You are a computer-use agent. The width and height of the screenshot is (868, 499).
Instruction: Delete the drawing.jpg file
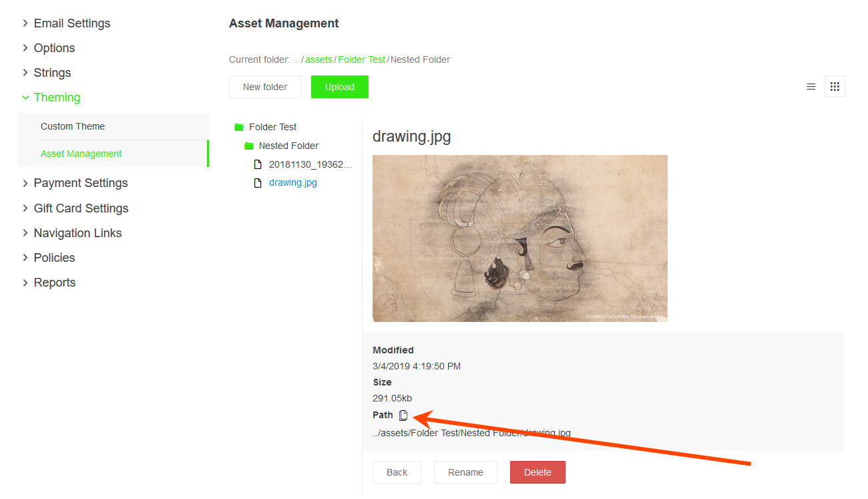click(x=537, y=472)
